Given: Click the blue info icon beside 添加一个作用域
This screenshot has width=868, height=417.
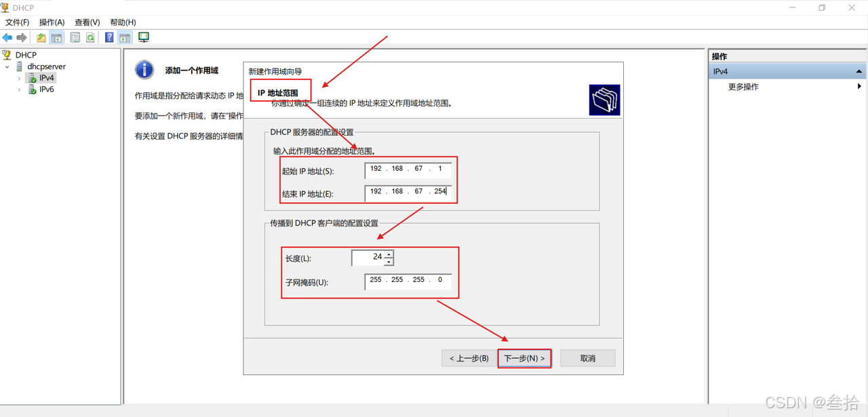Looking at the screenshot, I should [x=144, y=70].
